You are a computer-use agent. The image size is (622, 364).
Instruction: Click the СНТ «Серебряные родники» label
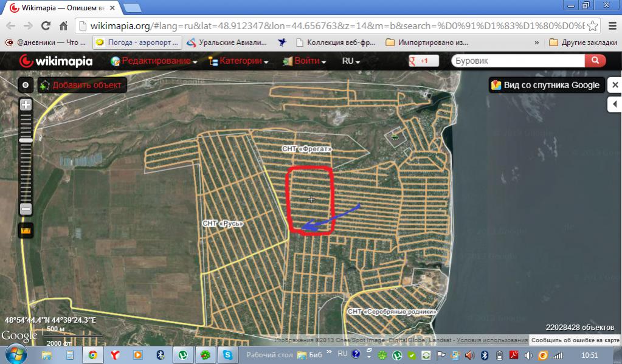point(392,312)
